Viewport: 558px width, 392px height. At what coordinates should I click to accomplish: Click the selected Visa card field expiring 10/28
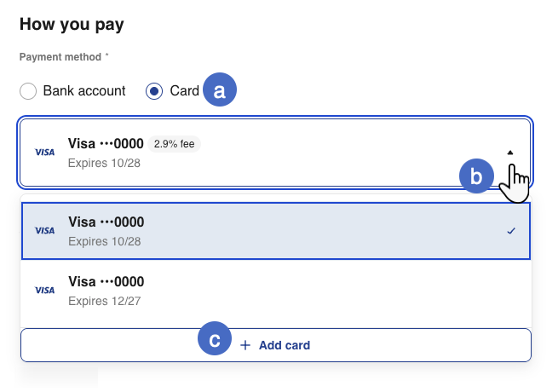pos(256,153)
